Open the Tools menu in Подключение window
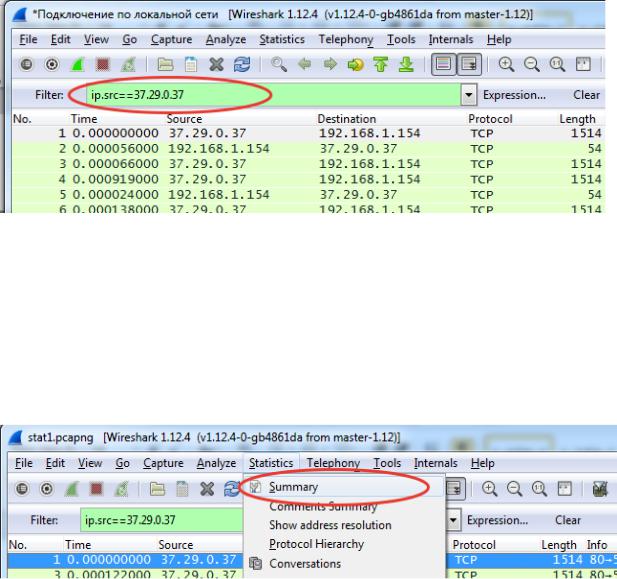The image size is (617, 579). (x=401, y=39)
